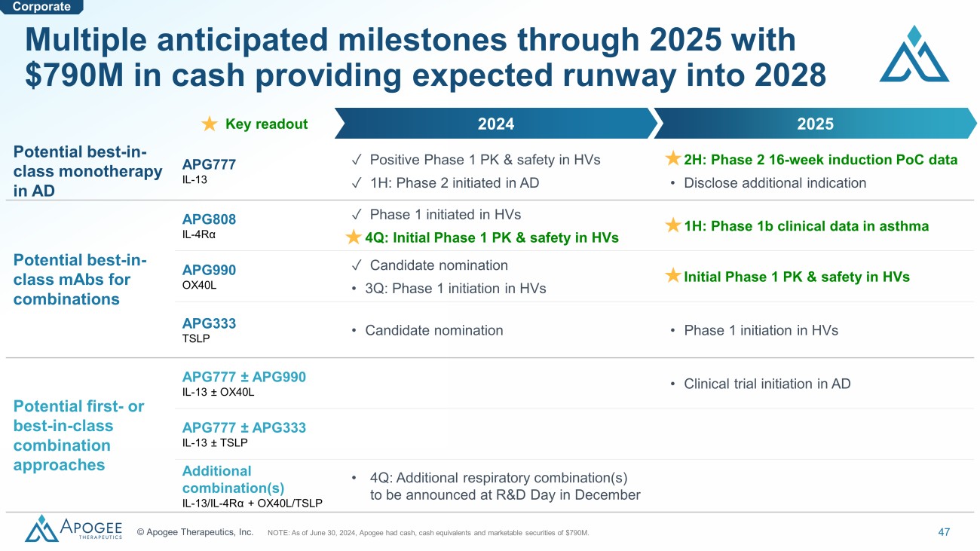Viewport: 980px width, 551px height.
Task: Click the slide page number 47
Action: point(944,532)
